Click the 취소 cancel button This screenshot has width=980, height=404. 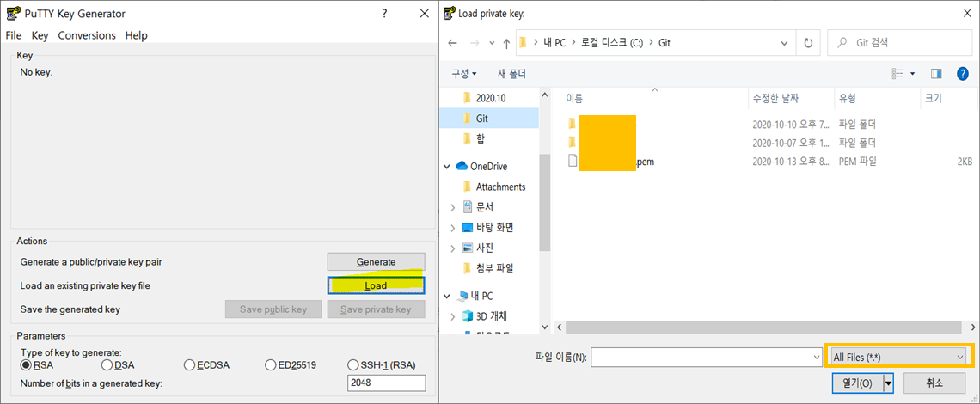pos(935,383)
